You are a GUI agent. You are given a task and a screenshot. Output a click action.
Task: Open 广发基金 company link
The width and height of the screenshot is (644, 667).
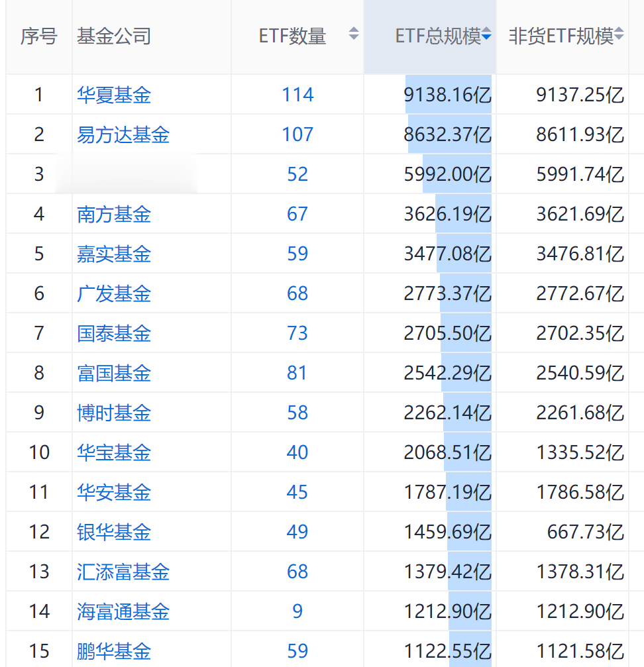click(x=113, y=294)
